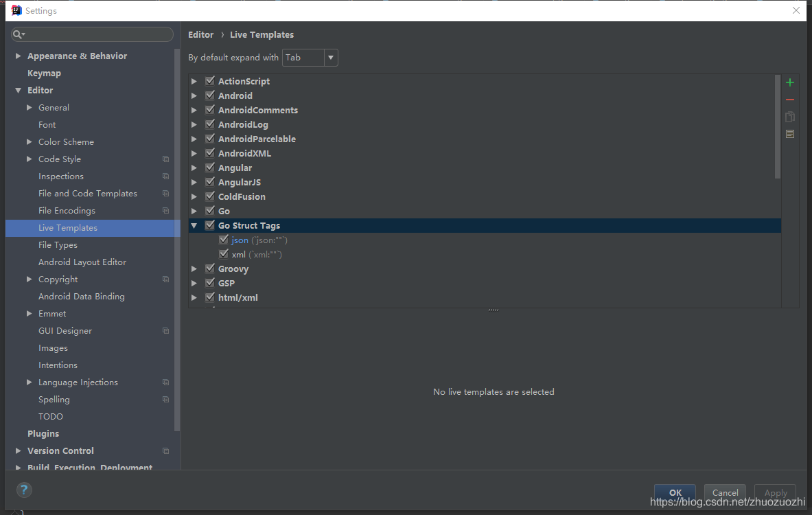Click the search icon in settings search
The width and height of the screenshot is (812, 515).
coord(18,34)
